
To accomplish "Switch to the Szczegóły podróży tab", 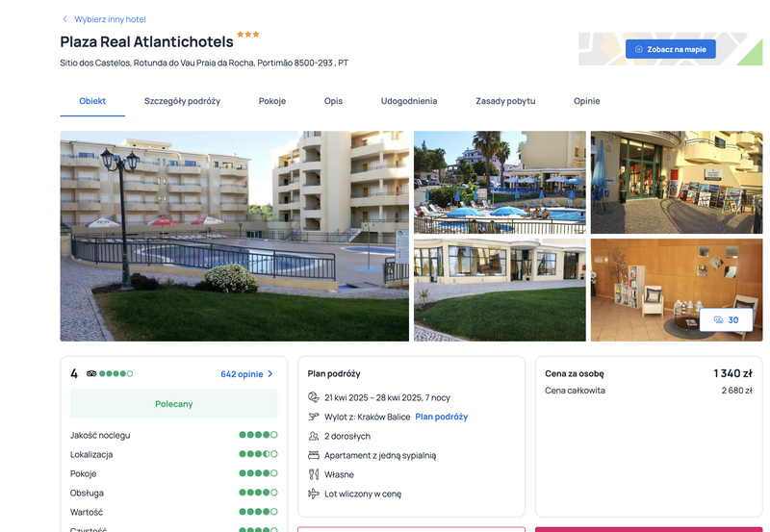I will [x=182, y=101].
